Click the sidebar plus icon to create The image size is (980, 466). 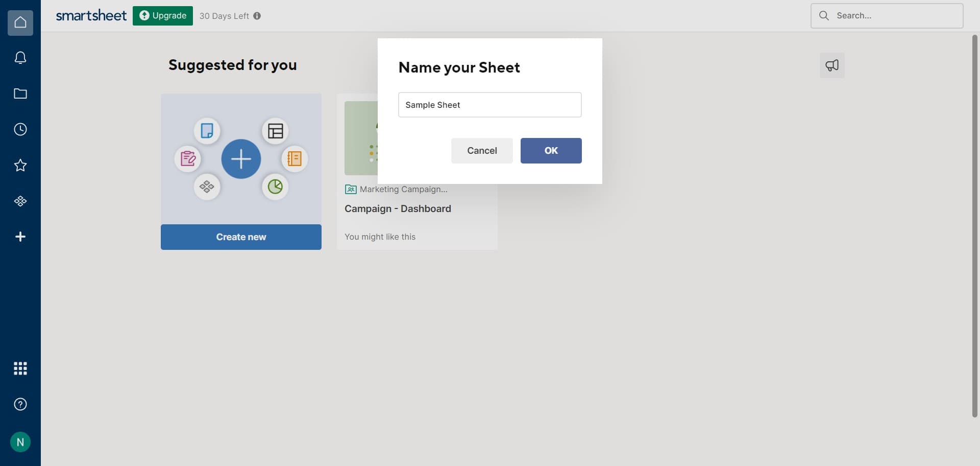click(20, 236)
